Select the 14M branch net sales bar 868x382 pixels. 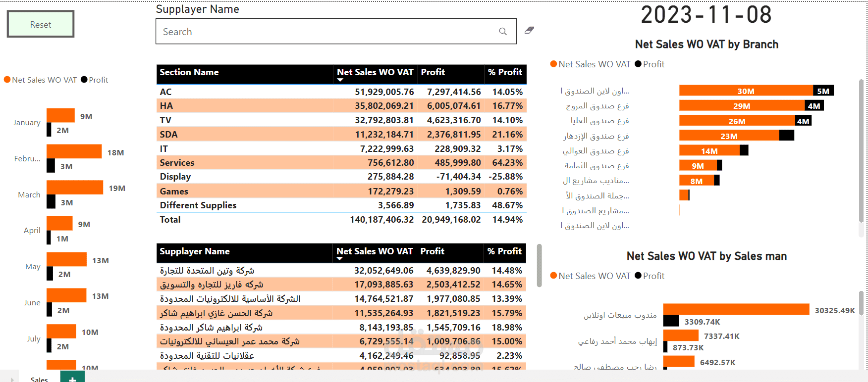pos(709,150)
